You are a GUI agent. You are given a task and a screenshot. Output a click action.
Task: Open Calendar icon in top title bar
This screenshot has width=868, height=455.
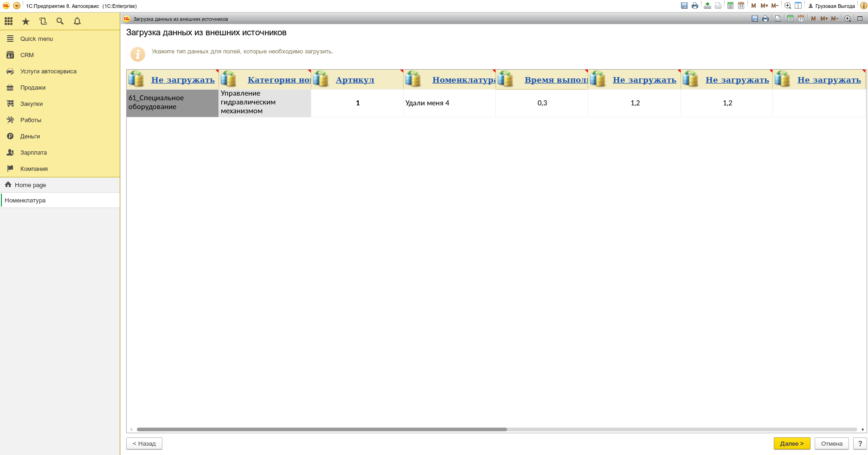[x=741, y=6]
